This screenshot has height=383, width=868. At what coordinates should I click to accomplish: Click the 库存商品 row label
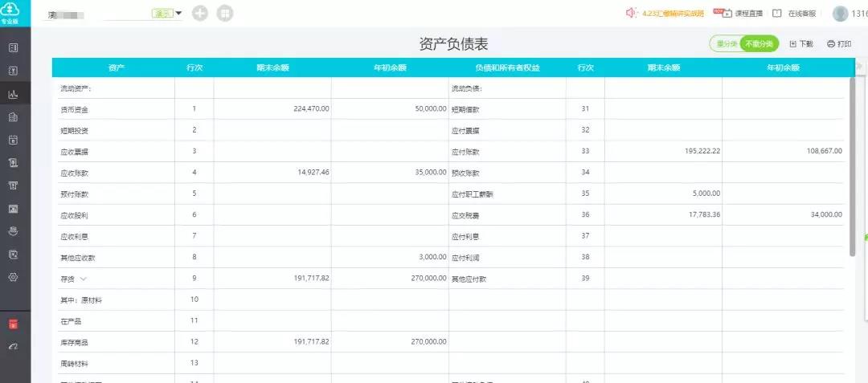click(x=74, y=343)
